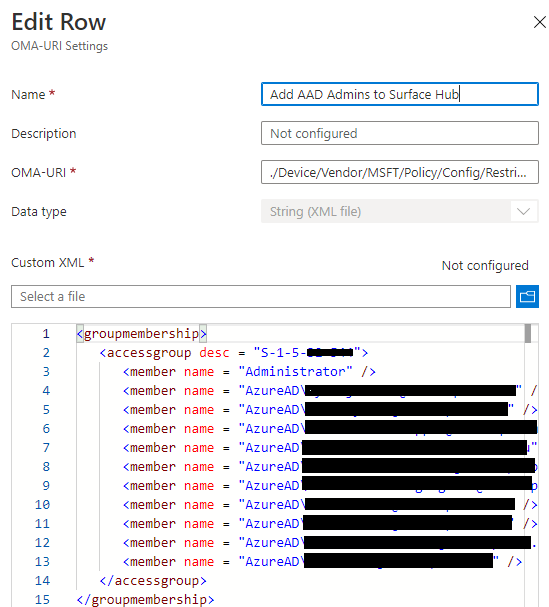This screenshot has width=549, height=607.
Task: Click the AzureAD member on line 5
Action: (330, 410)
